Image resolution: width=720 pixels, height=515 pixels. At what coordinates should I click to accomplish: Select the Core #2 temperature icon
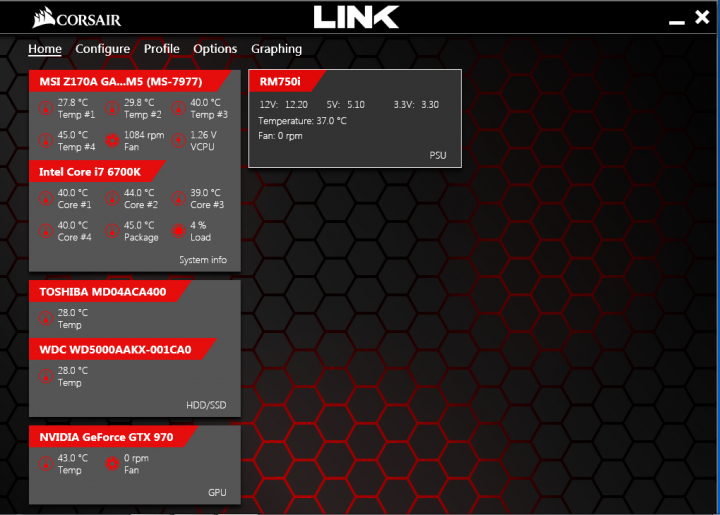point(112,198)
